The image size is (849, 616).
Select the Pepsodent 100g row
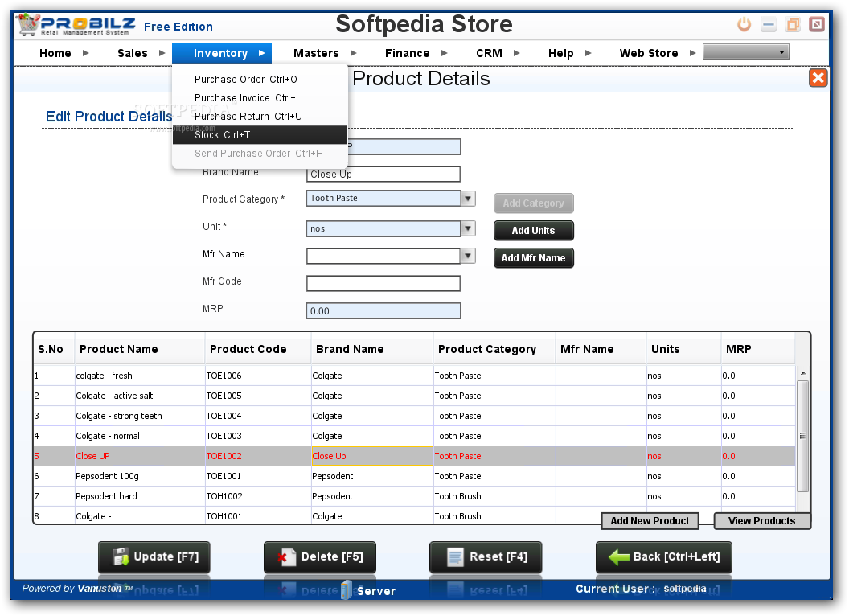tap(414, 476)
